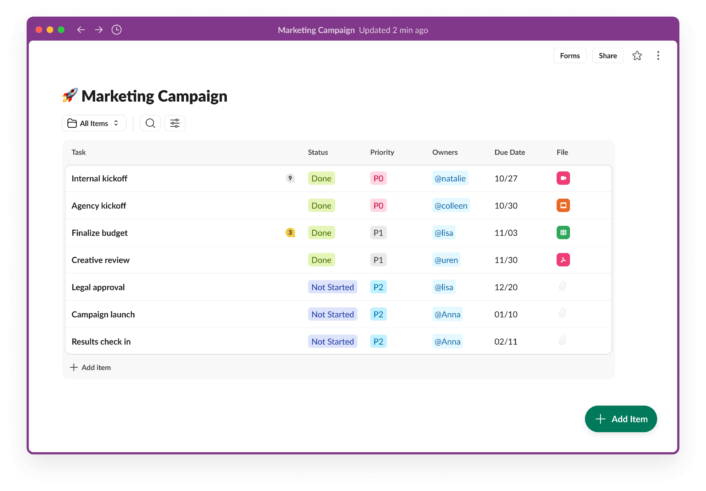Open the orange file on Agency kickoff
706x491 pixels.
[563, 205]
